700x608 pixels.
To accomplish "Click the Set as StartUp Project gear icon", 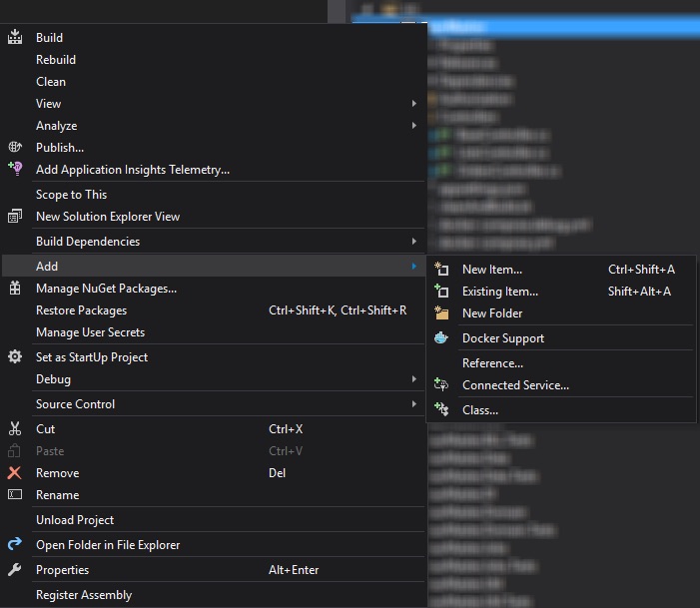I will point(15,356).
